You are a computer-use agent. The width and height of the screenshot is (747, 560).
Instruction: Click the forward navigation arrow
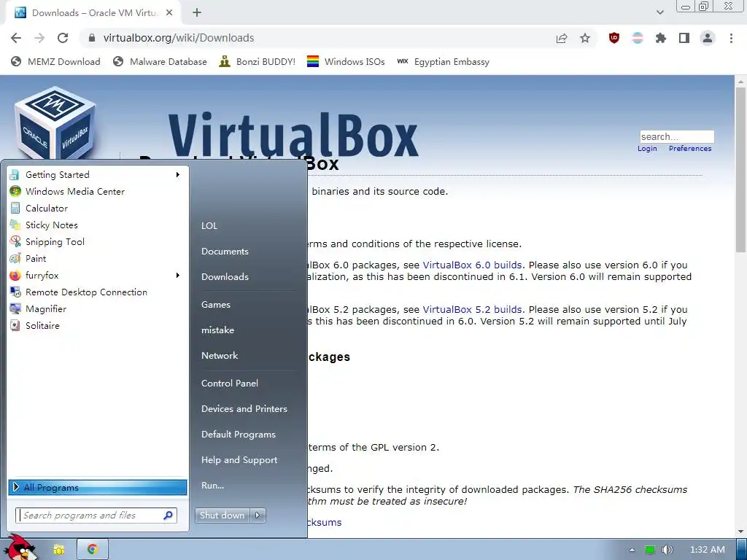pos(39,38)
